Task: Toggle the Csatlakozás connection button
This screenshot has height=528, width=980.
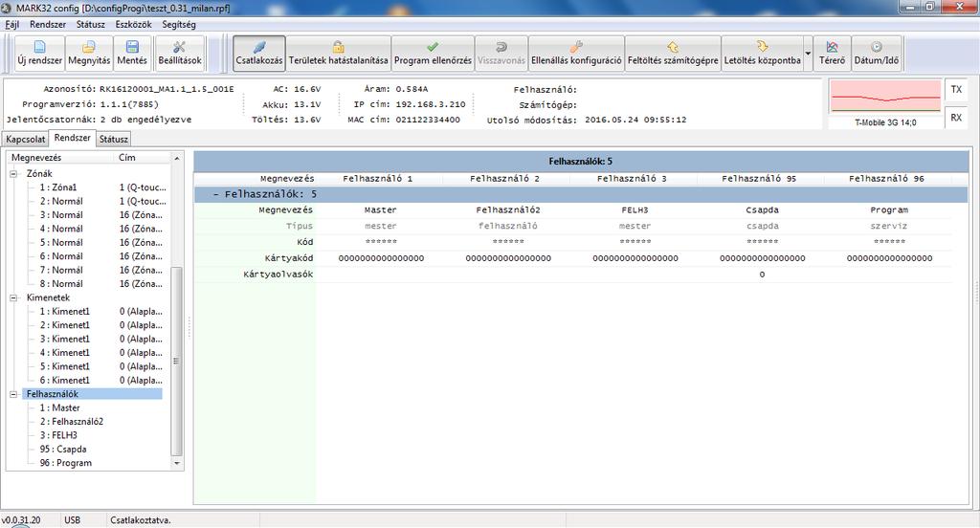Action: 258,54
